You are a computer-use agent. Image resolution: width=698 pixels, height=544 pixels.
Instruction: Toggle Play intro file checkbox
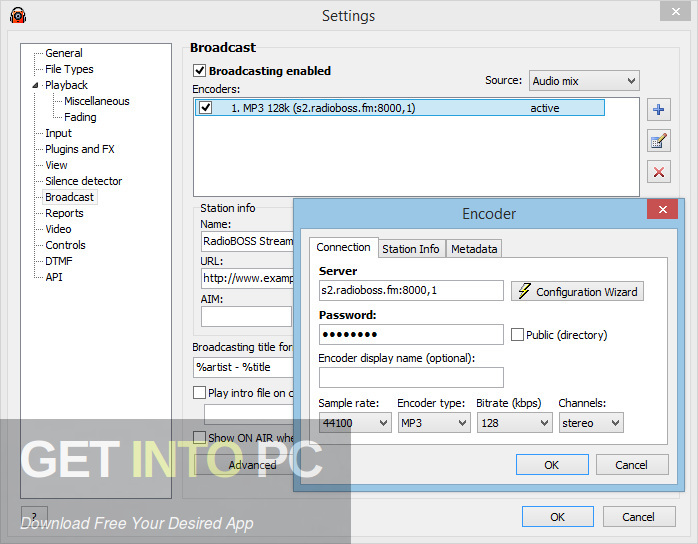(x=199, y=393)
